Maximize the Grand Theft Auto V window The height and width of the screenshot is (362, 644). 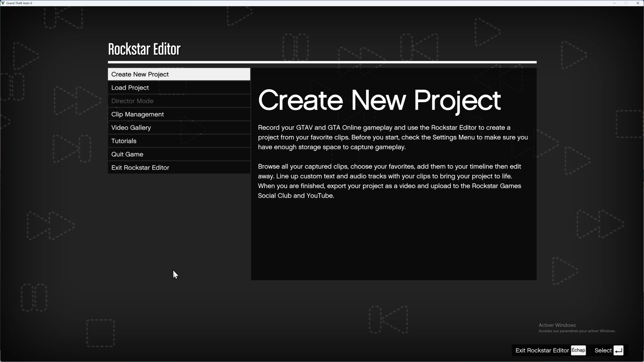626,3
